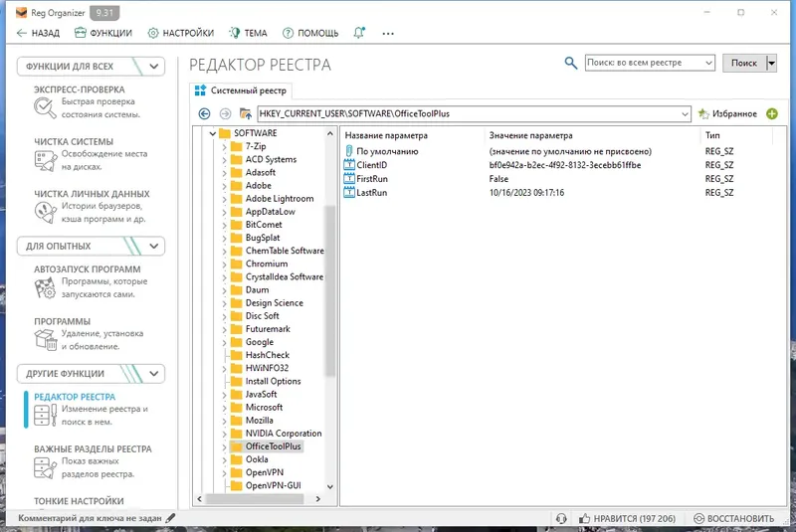Open Редактор реестра section in sidebar
This screenshot has height=532, width=796.
pyautogui.click(x=92, y=410)
